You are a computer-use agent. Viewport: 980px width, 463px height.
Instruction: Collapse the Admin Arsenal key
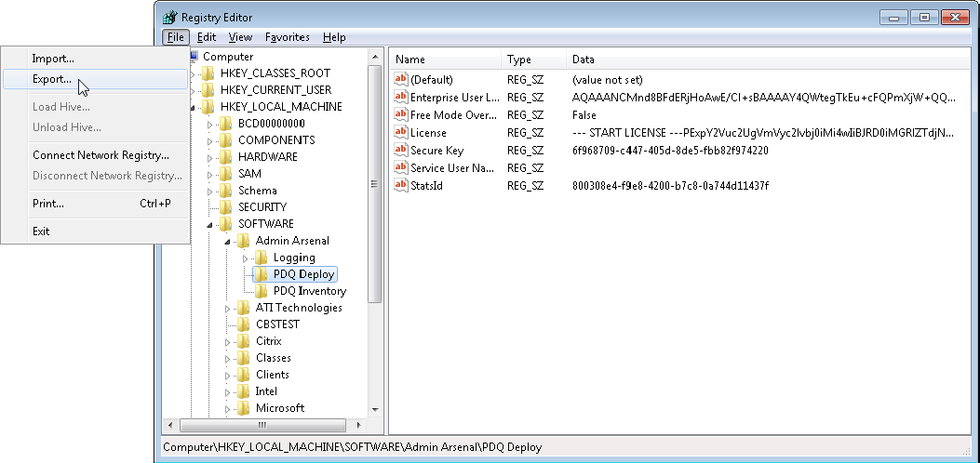click(x=228, y=241)
